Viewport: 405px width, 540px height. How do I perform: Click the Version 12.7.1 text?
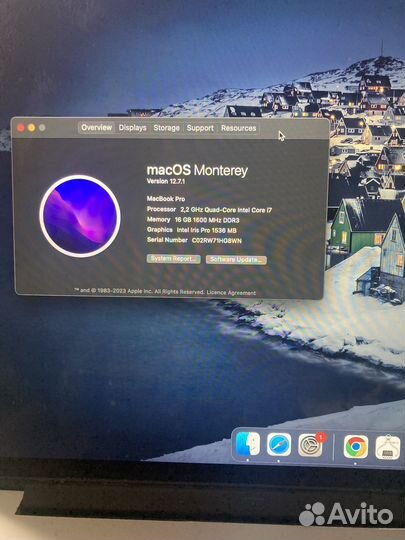pos(166,181)
